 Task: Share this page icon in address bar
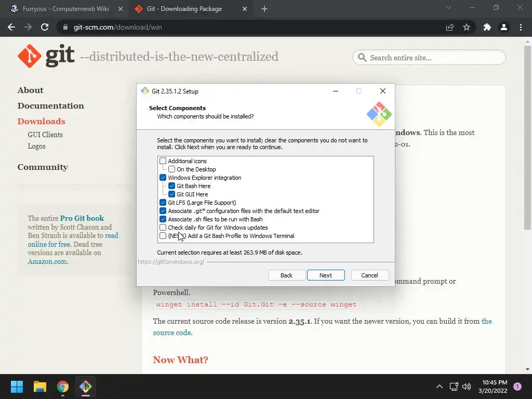pos(450,27)
